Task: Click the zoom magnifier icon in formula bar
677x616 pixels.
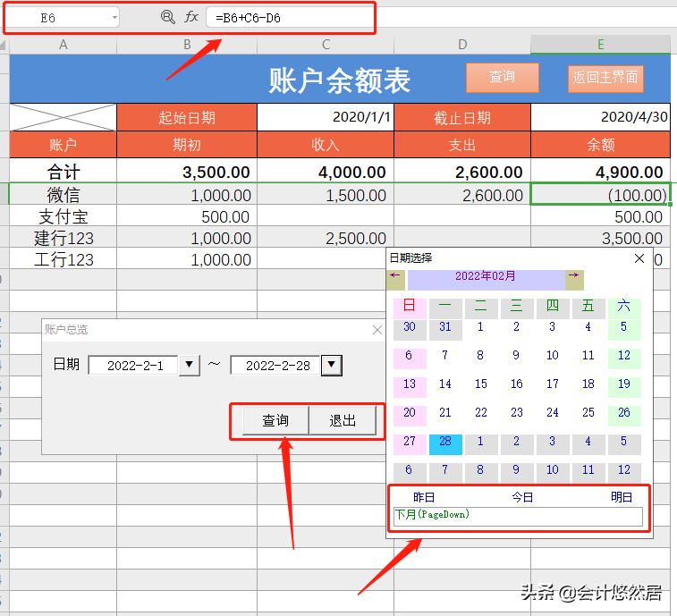Action: pyautogui.click(x=167, y=17)
